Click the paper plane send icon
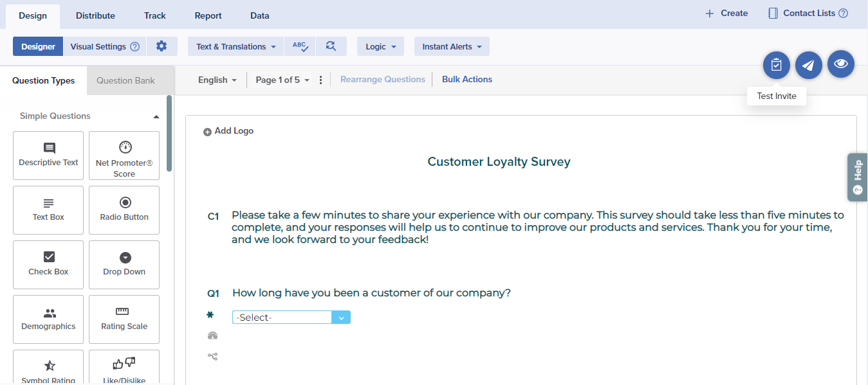The width and height of the screenshot is (868, 385). 809,65
